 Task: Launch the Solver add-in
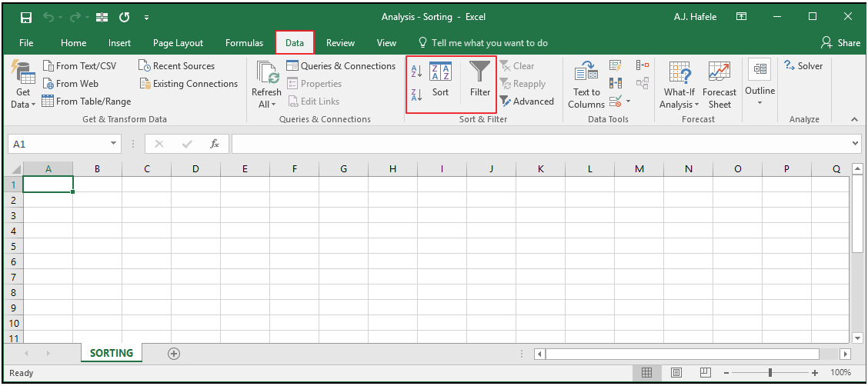click(804, 66)
